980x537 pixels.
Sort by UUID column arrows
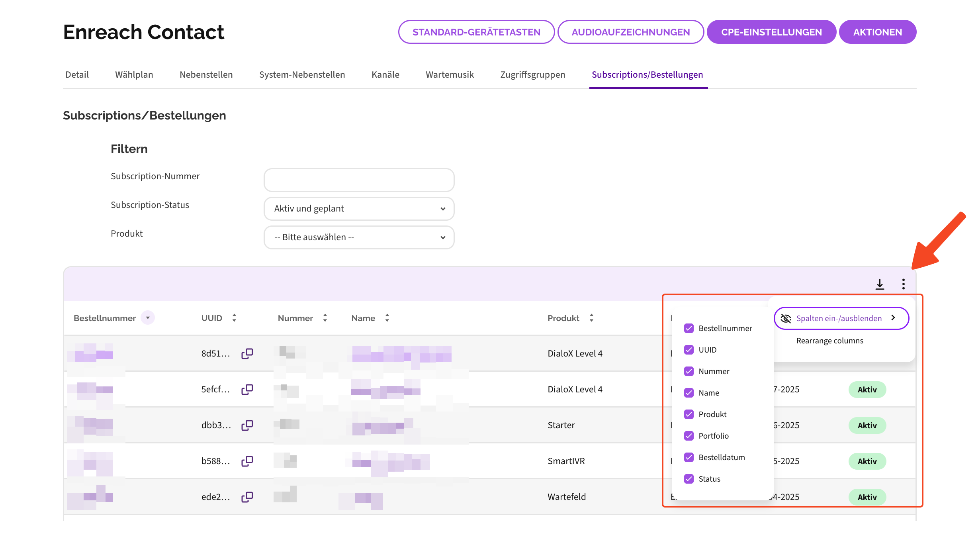(234, 318)
